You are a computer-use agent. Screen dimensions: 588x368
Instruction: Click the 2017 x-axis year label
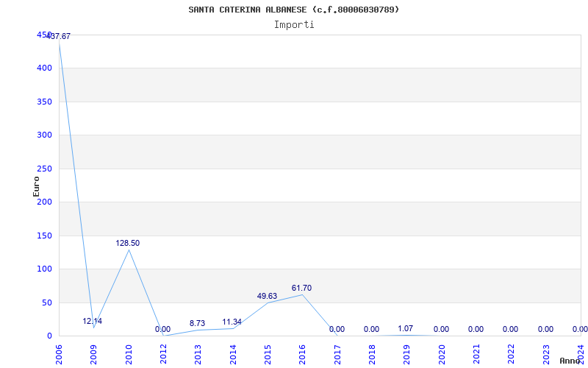tap(337, 355)
